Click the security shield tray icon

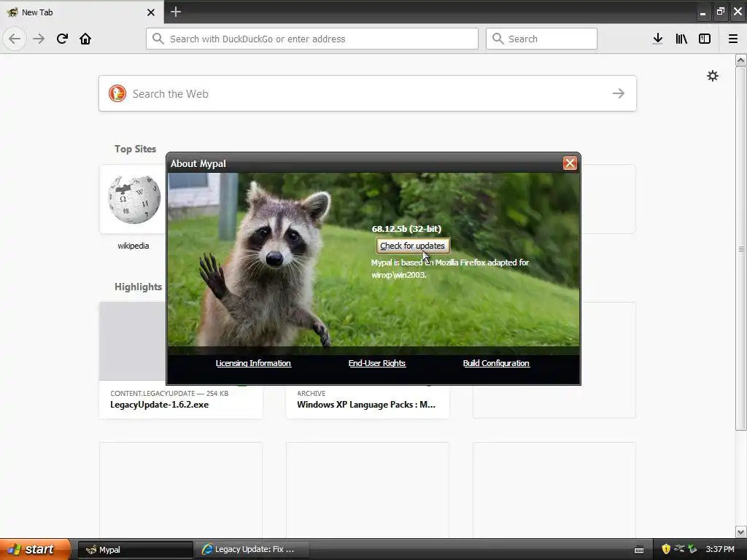click(666, 549)
